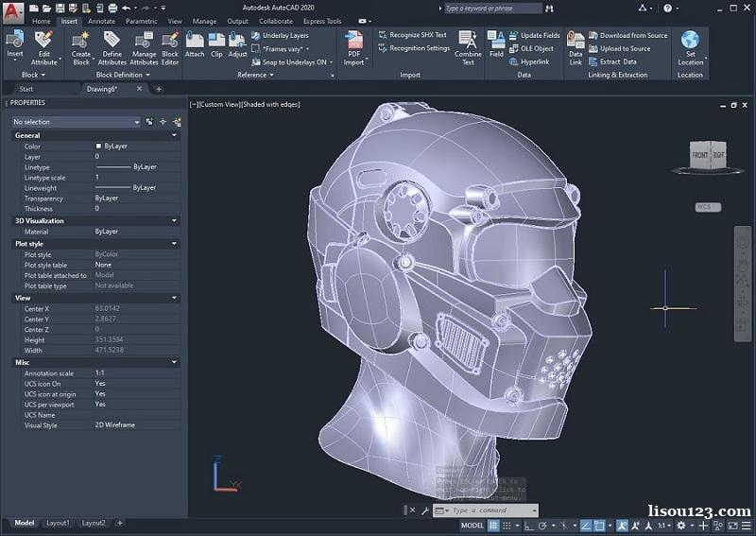Toggle Clean Screen icon in status bar
The width and height of the screenshot is (756, 536).
point(732,526)
